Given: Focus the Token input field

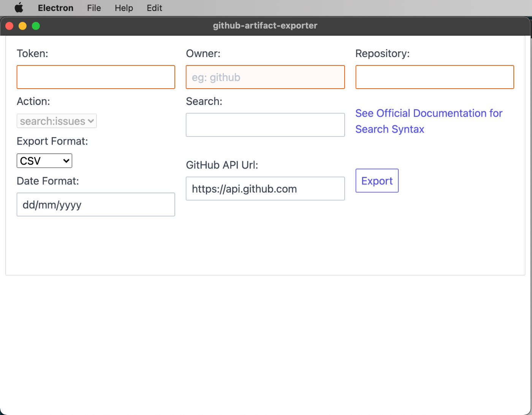Looking at the screenshot, I should tap(96, 77).
